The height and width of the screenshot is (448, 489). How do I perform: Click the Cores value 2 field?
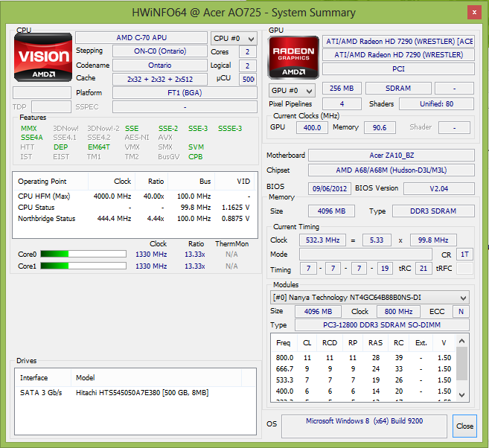coord(248,52)
